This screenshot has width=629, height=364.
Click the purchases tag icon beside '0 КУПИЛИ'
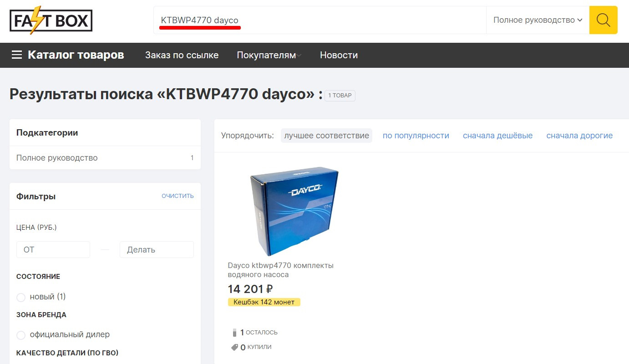point(234,347)
